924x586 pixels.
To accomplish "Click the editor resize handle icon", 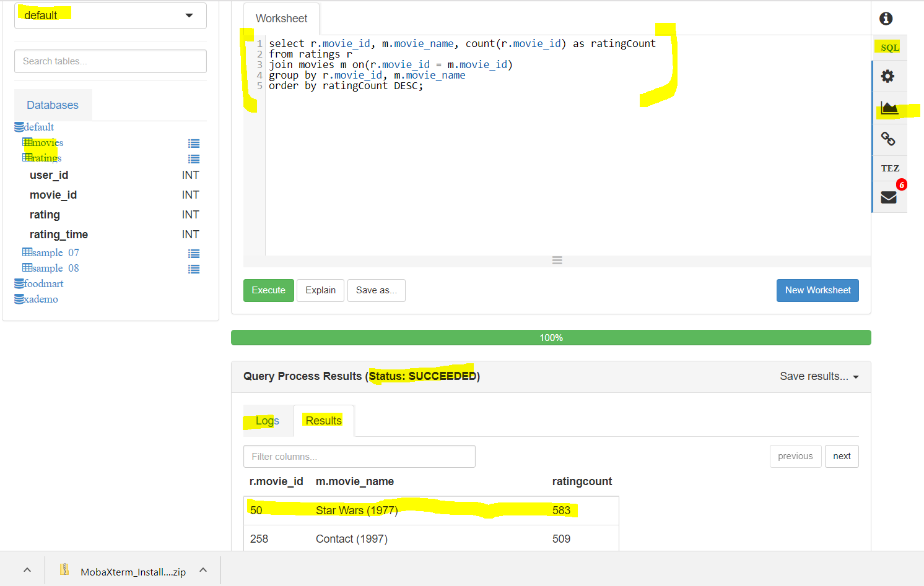I will (557, 261).
